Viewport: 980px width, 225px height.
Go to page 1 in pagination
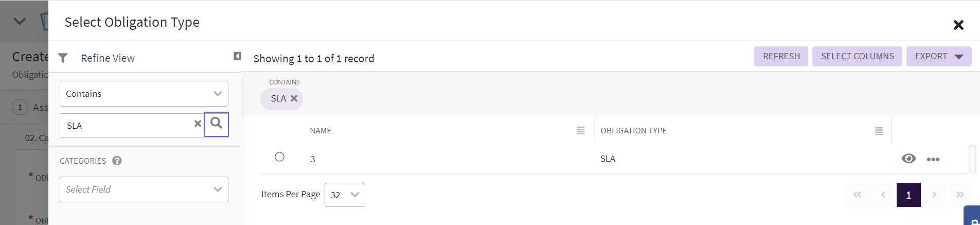coord(908,195)
